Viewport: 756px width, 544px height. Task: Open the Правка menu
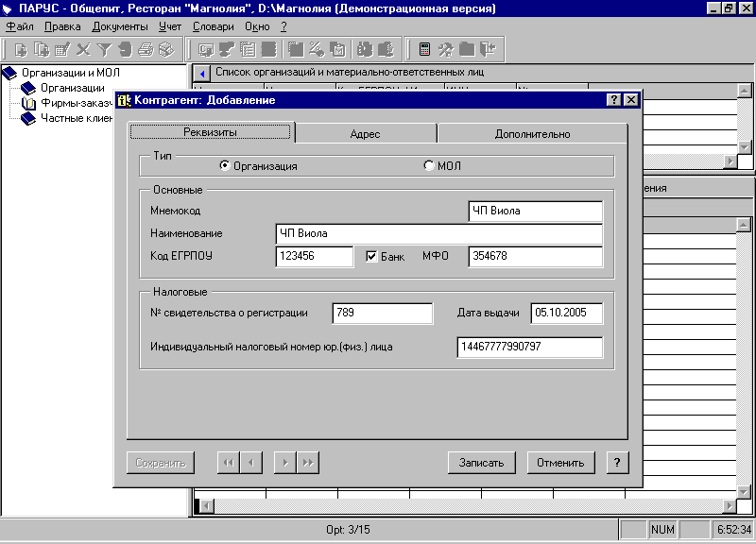62,27
